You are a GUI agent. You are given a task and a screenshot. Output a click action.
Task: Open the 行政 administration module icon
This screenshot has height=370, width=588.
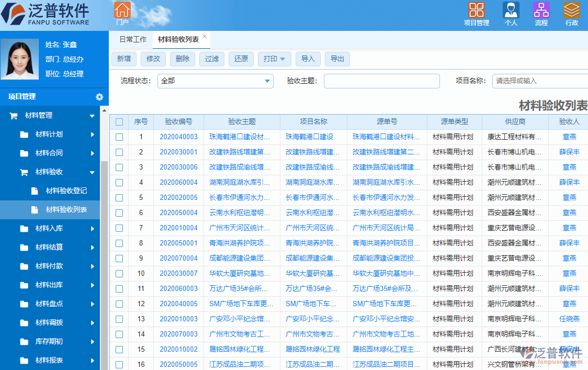click(x=570, y=9)
